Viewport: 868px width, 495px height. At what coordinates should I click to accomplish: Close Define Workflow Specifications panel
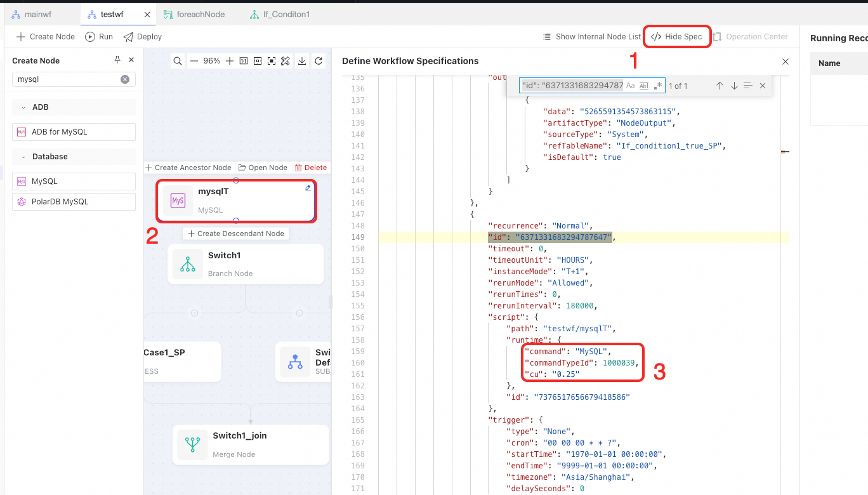pos(786,62)
